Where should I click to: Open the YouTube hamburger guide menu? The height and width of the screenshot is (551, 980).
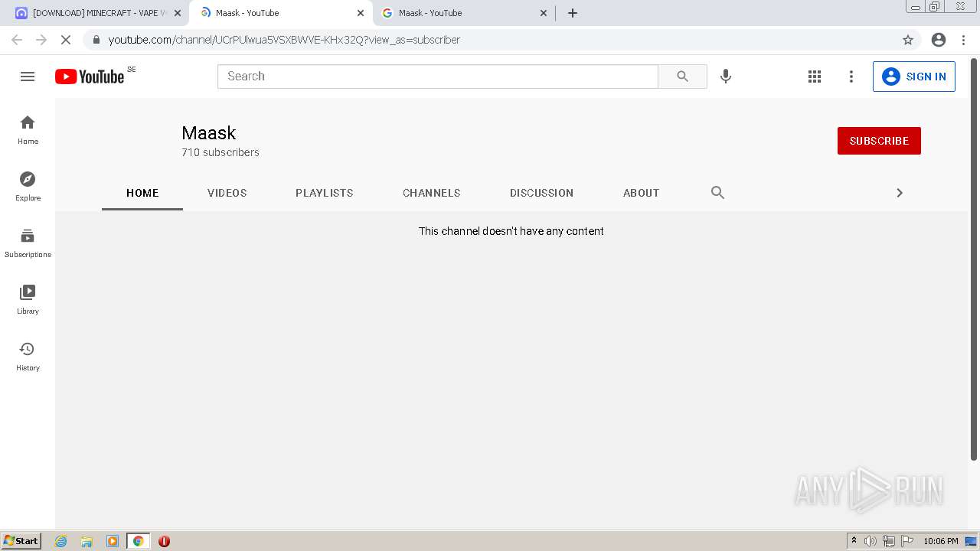coord(28,77)
